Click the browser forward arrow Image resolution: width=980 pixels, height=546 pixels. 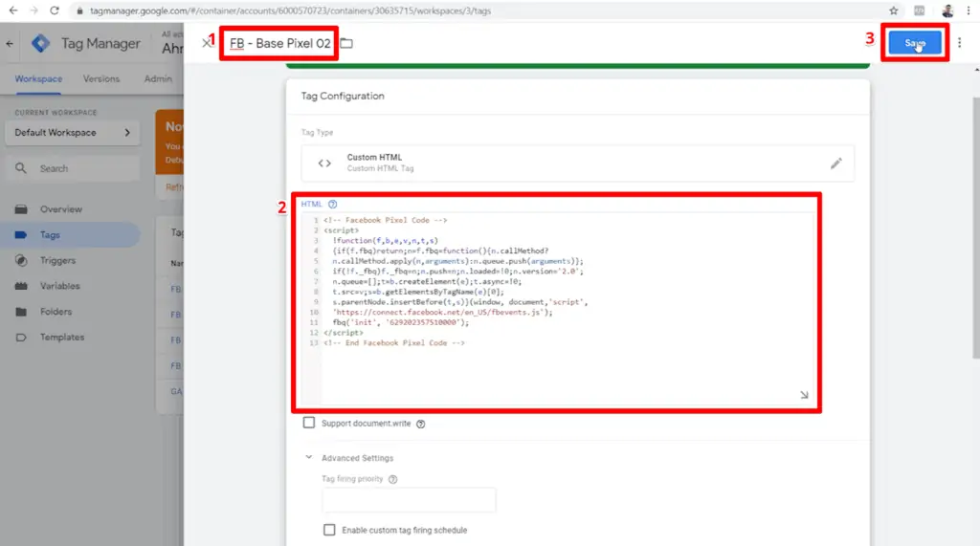click(x=33, y=11)
